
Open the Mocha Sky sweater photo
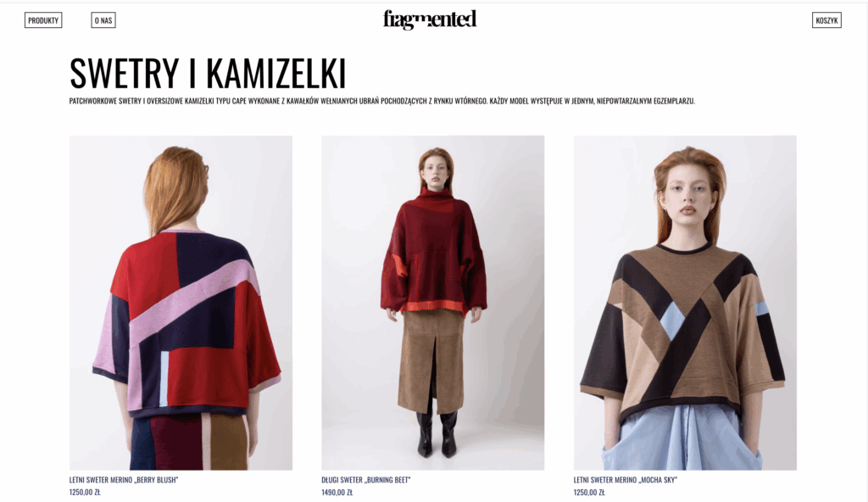coord(685,303)
